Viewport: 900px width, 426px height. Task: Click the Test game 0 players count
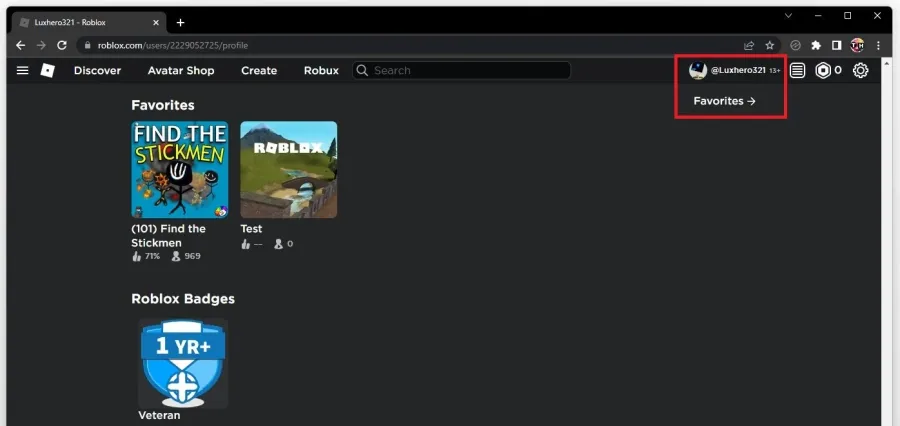(x=290, y=244)
